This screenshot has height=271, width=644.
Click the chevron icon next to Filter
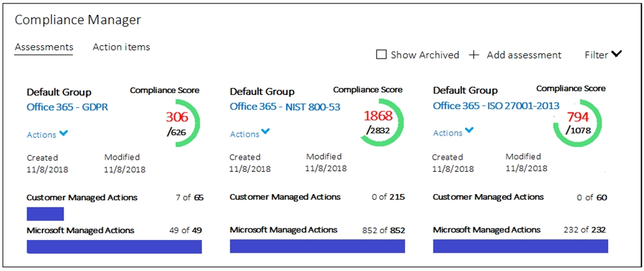coord(616,54)
